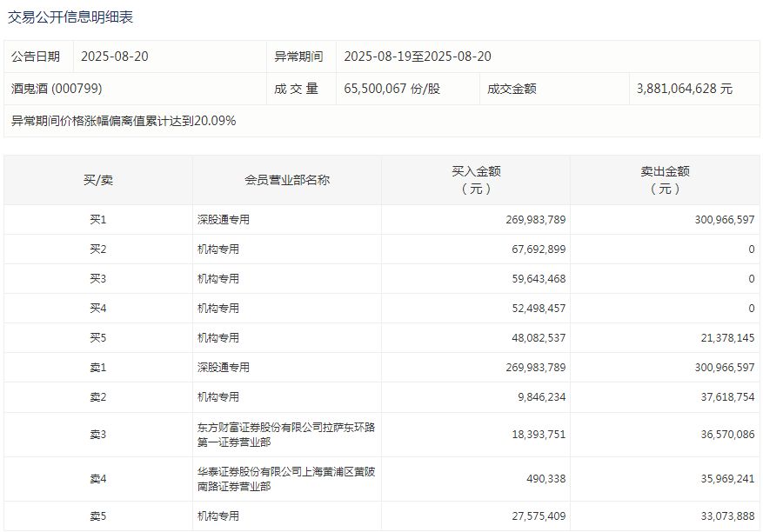
Task: Click the 卖出金额（元） column header
Action: 665,180
